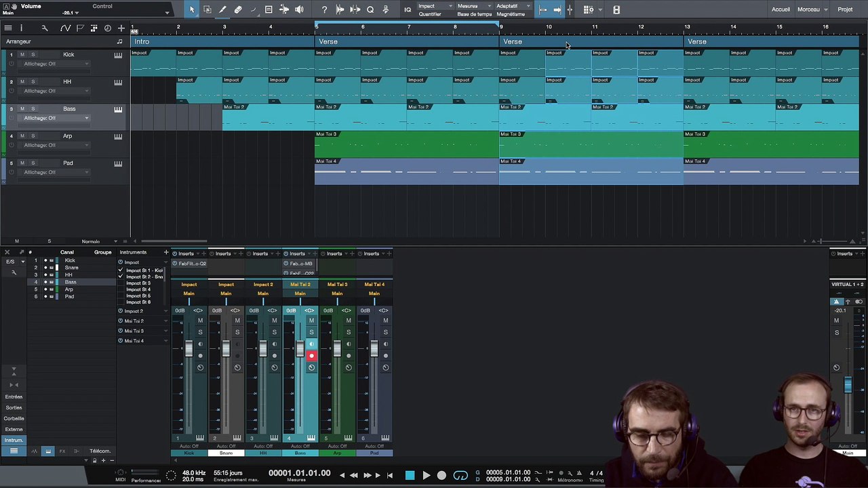Open the Impact quantize dropdown

tap(435, 6)
